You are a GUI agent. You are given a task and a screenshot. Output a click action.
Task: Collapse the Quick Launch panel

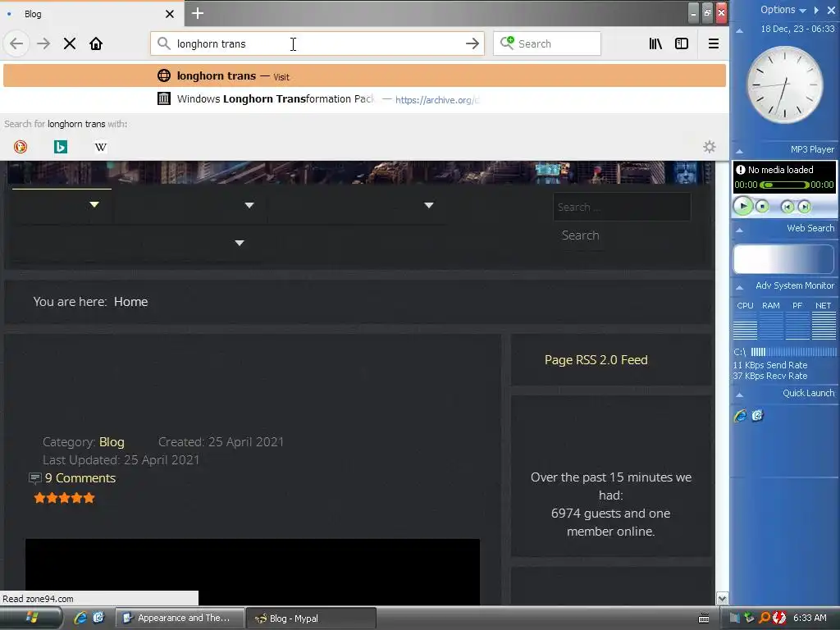point(739,395)
